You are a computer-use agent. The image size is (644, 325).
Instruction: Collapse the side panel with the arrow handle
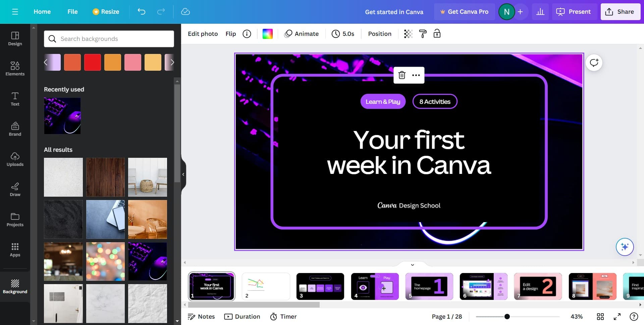coord(183,174)
